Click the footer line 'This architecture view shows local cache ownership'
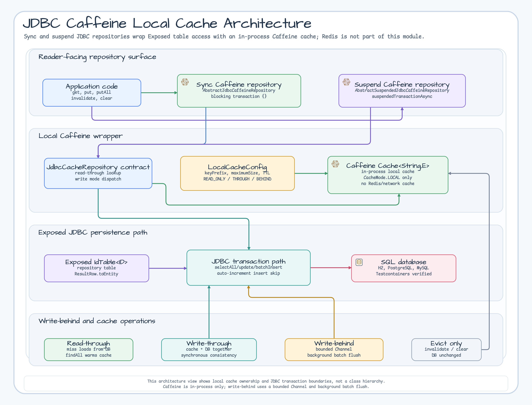 click(266, 381)
